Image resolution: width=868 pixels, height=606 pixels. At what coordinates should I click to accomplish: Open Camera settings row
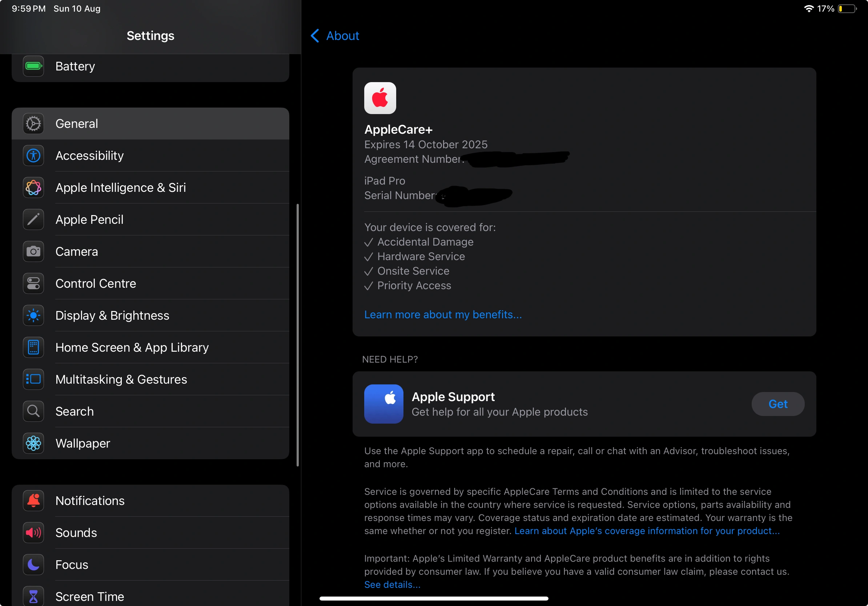[x=150, y=252]
